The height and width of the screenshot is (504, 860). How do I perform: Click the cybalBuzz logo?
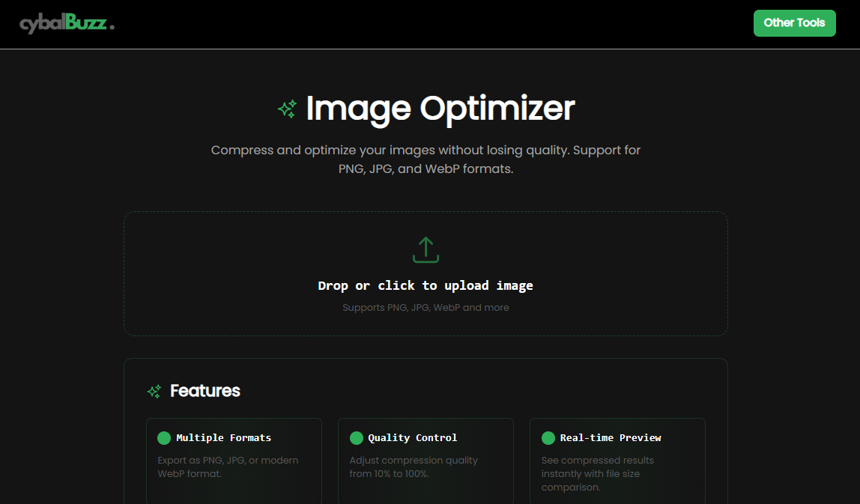click(x=64, y=22)
